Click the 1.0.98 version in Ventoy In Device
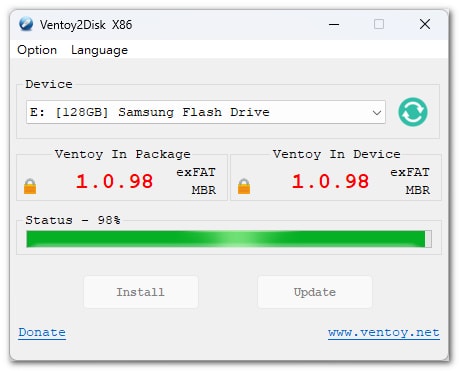 pyautogui.click(x=330, y=181)
